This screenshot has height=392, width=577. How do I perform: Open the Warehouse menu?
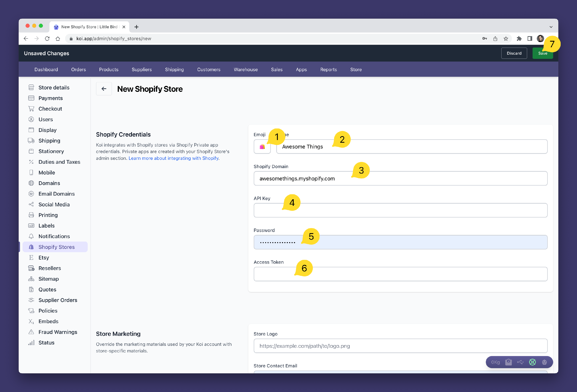pyautogui.click(x=246, y=69)
